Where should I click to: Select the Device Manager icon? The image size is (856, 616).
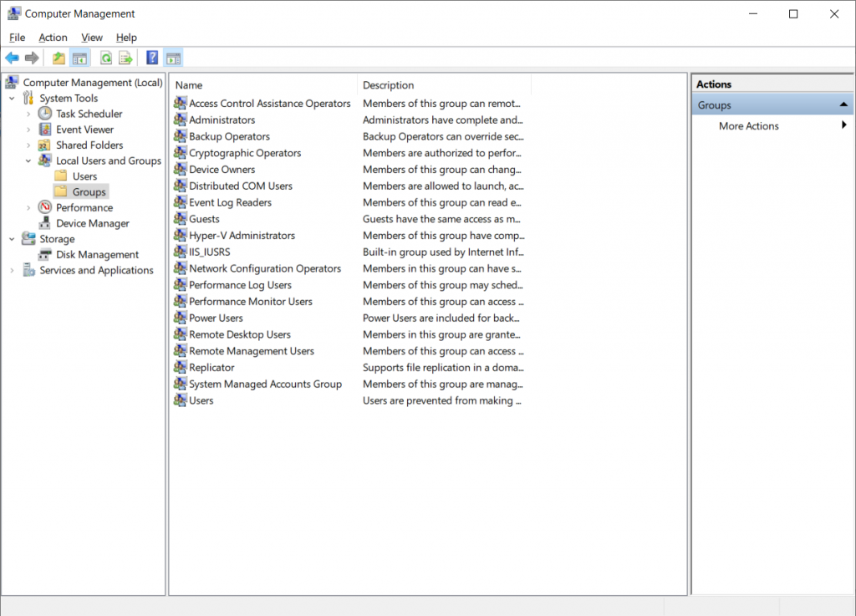45,223
